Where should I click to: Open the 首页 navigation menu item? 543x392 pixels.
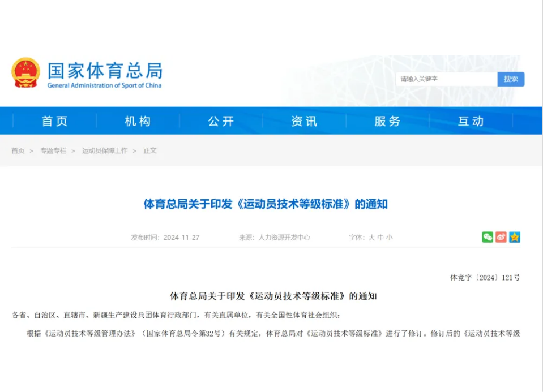tap(55, 121)
